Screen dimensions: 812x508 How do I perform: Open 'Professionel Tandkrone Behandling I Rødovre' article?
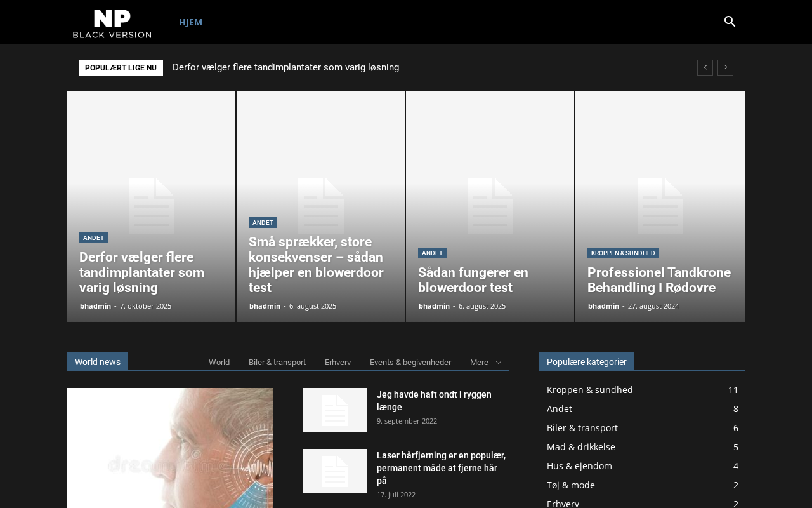click(658, 280)
